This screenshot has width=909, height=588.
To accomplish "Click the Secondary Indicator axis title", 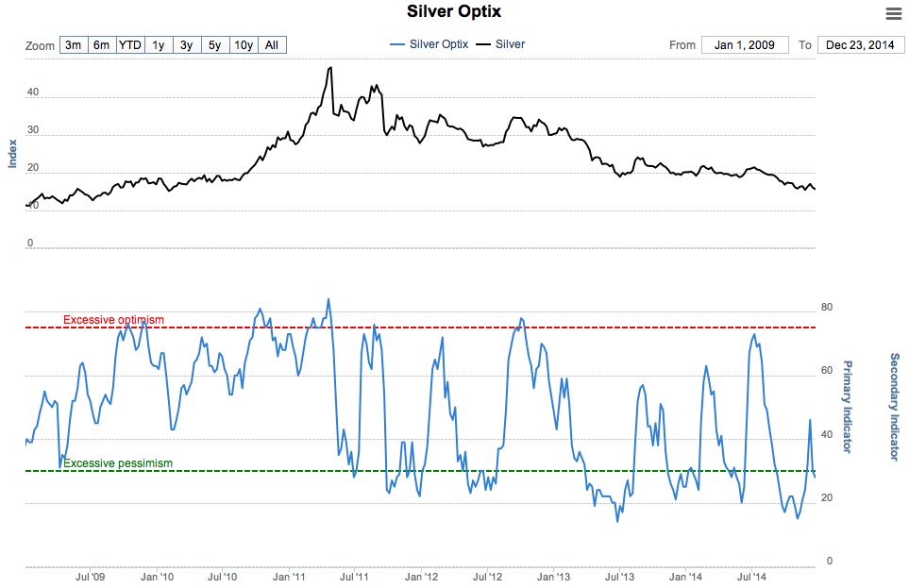I will click(x=894, y=407).
